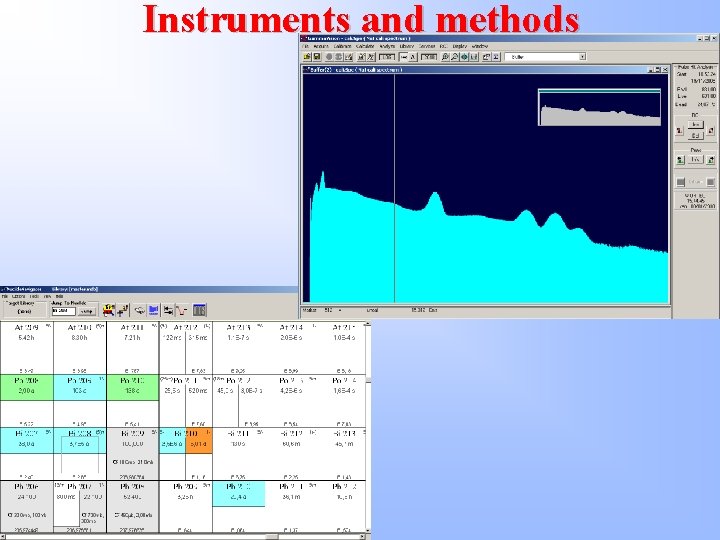Click the A toolbar icon
The image size is (720, 540).
pyautogui.click(x=413, y=57)
